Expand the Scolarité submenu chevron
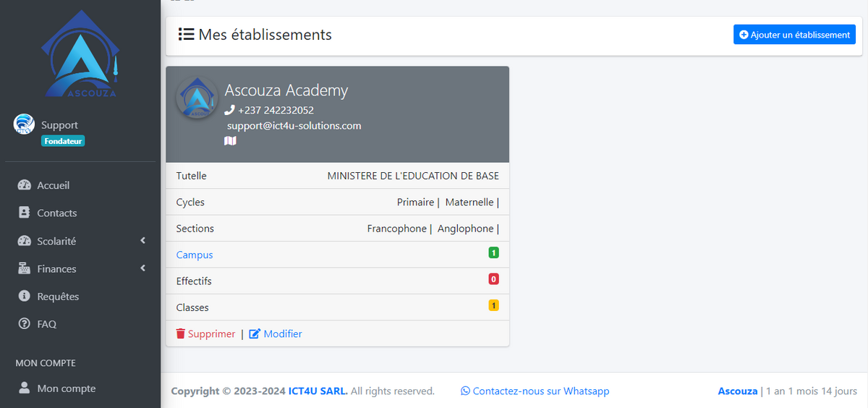 tap(143, 240)
